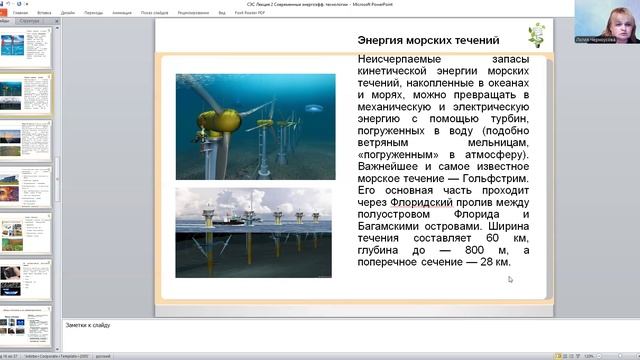Click the Redo icon in quick access toolbar
This screenshot has width=640, height=360.
pos(18,4)
